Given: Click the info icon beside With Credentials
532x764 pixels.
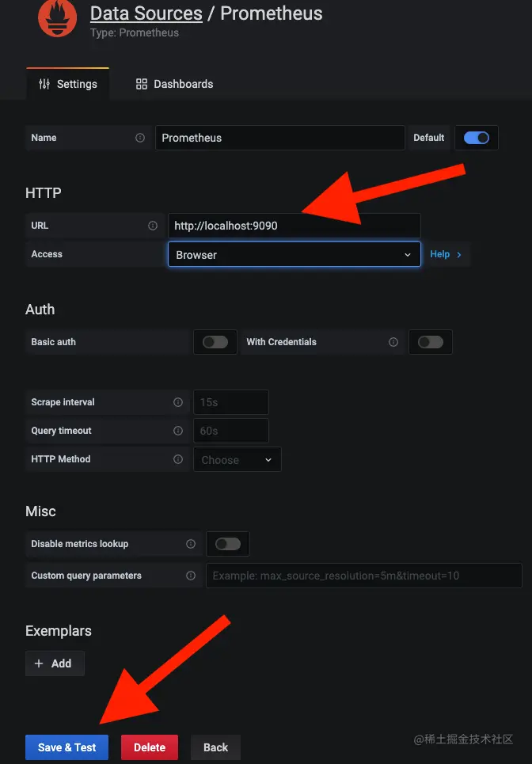Looking at the screenshot, I should point(393,342).
